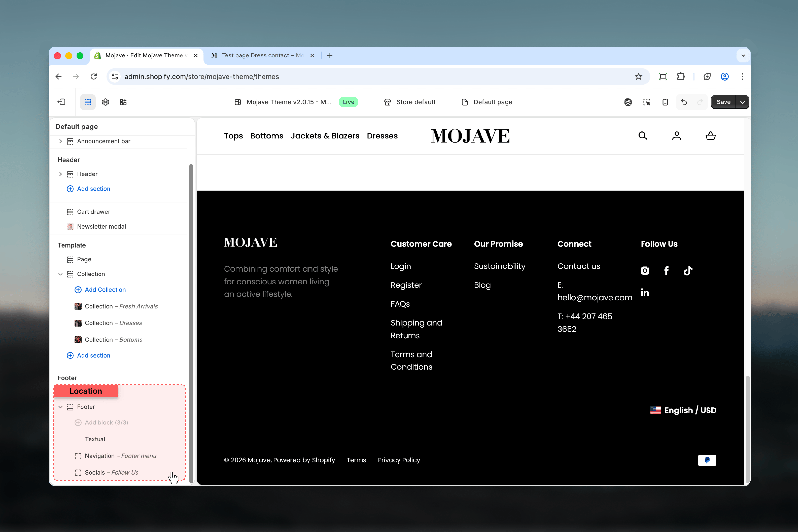Open the Default page template selector

487,102
